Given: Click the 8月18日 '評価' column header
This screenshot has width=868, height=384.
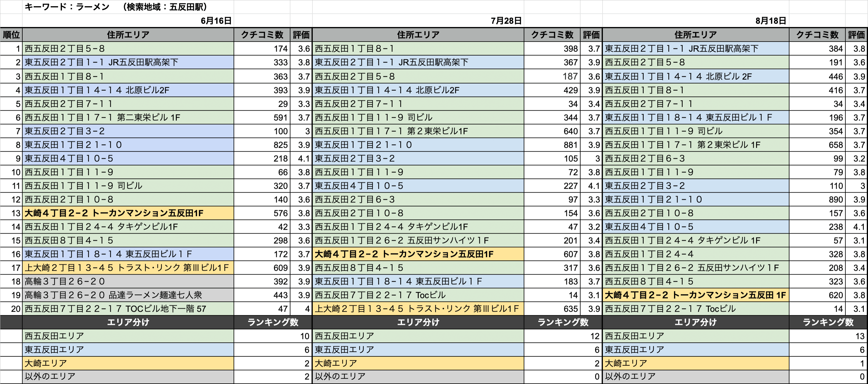Looking at the screenshot, I should [x=856, y=35].
